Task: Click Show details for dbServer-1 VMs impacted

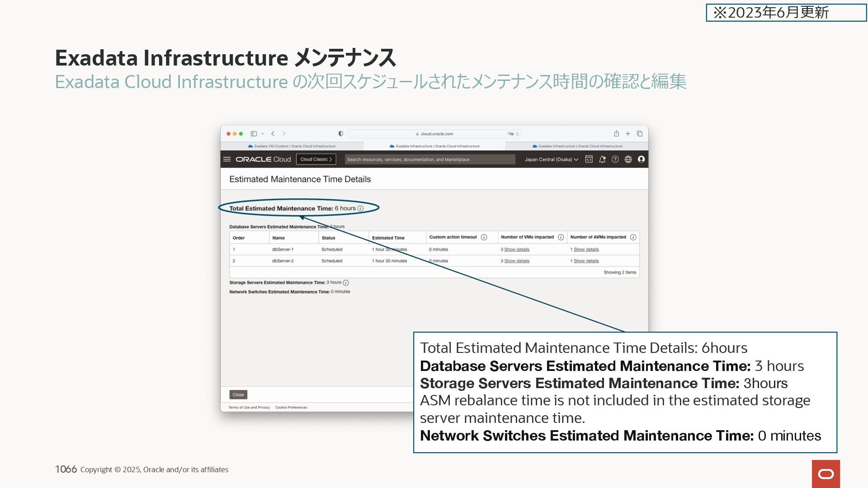Action: tap(517, 250)
